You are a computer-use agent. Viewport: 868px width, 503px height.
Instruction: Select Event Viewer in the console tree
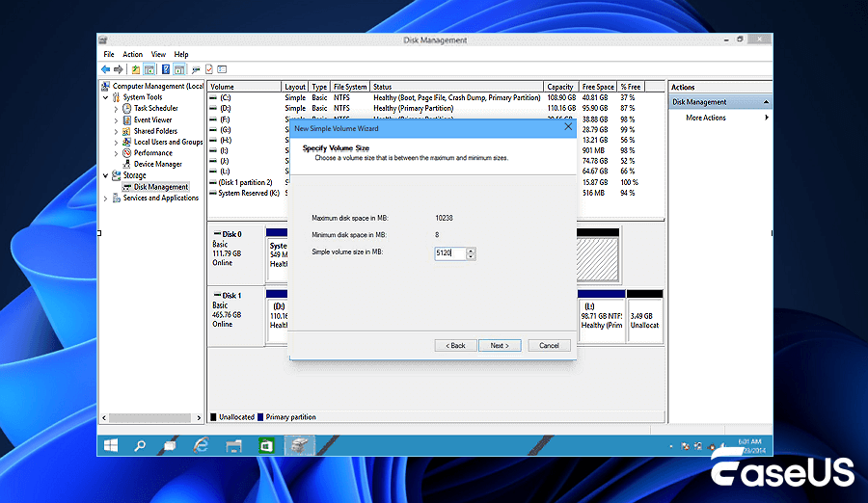pyautogui.click(x=152, y=119)
